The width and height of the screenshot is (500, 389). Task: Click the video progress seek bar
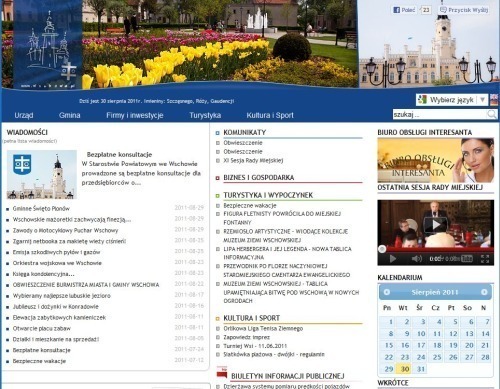coord(436,249)
